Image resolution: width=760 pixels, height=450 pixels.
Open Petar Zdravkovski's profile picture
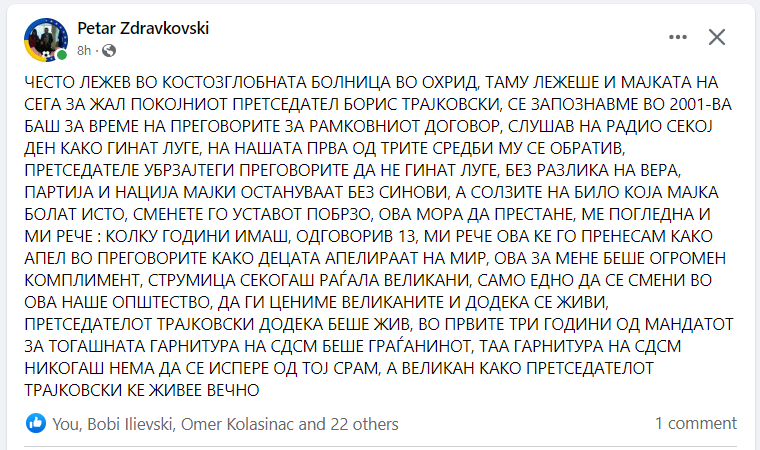(46, 40)
